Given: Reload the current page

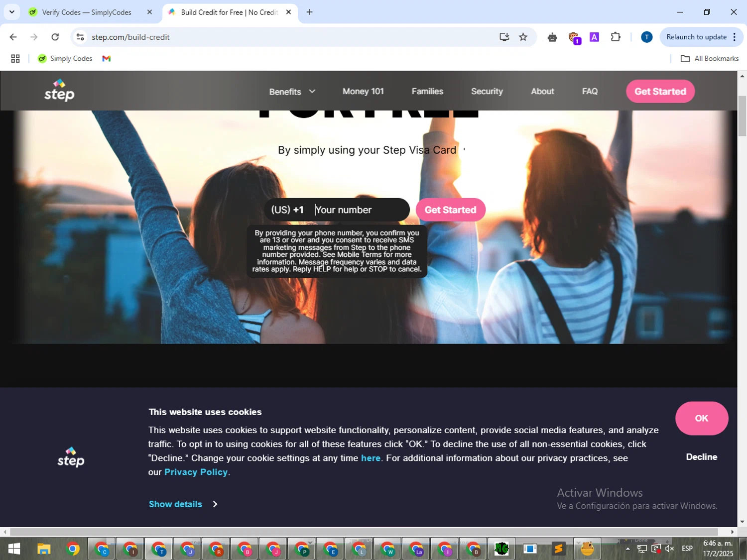Looking at the screenshot, I should pyautogui.click(x=55, y=37).
